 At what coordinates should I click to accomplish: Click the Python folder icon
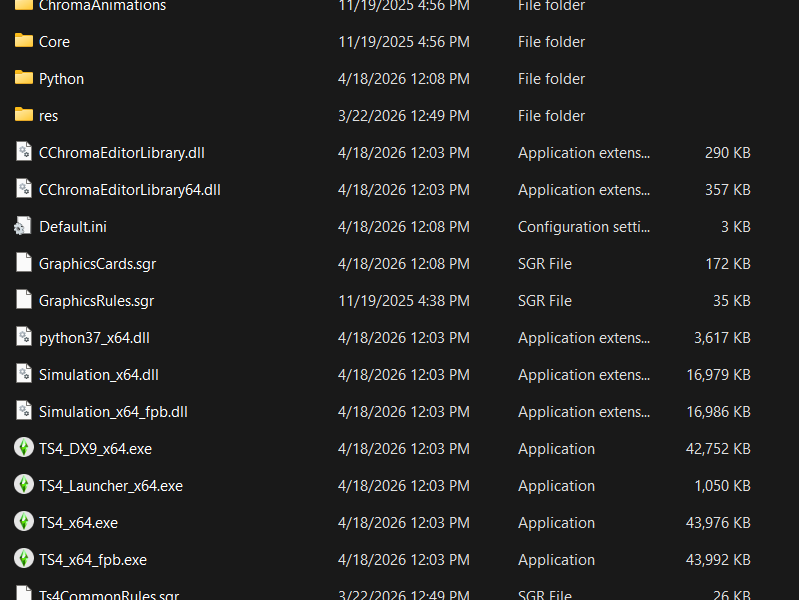pyautogui.click(x=24, y=78)
